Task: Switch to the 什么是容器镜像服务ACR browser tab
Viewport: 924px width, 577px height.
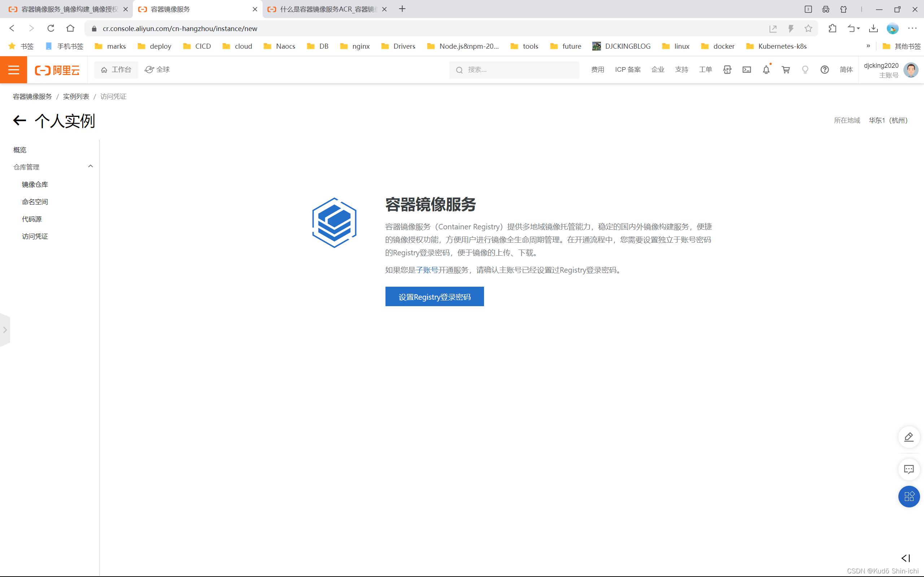Action: coord(326,9)
